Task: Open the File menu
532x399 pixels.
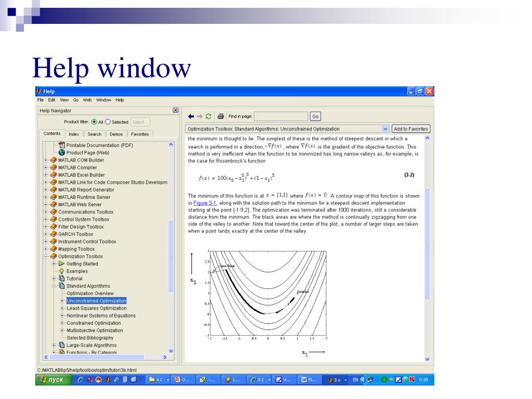Action: (x=41, y=100)
